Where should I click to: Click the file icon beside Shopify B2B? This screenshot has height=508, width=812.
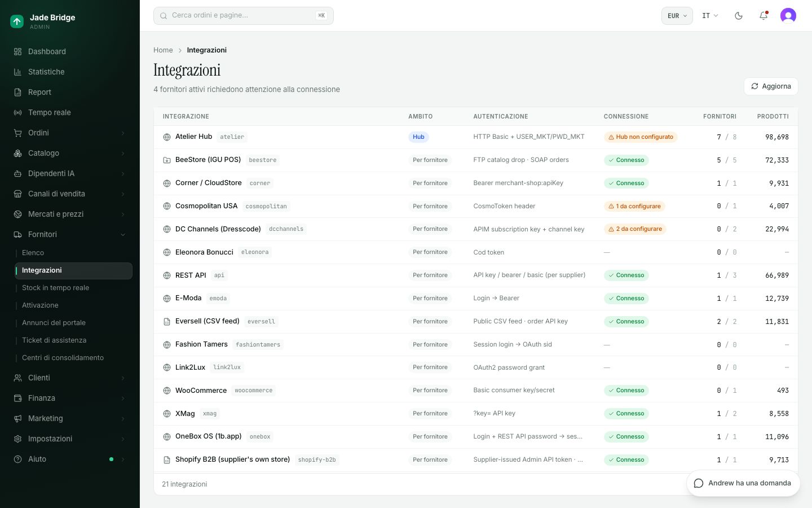pyautogui.click(x=167, y=460)
